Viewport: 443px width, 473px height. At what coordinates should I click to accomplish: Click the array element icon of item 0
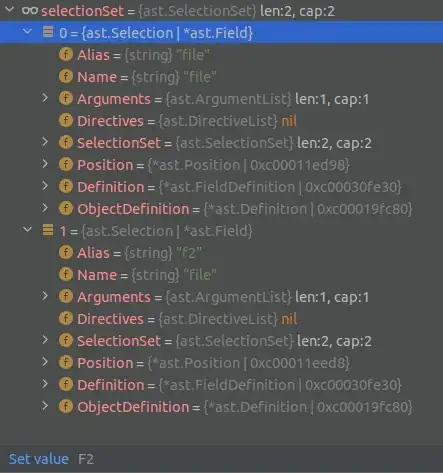click(48, 32)
